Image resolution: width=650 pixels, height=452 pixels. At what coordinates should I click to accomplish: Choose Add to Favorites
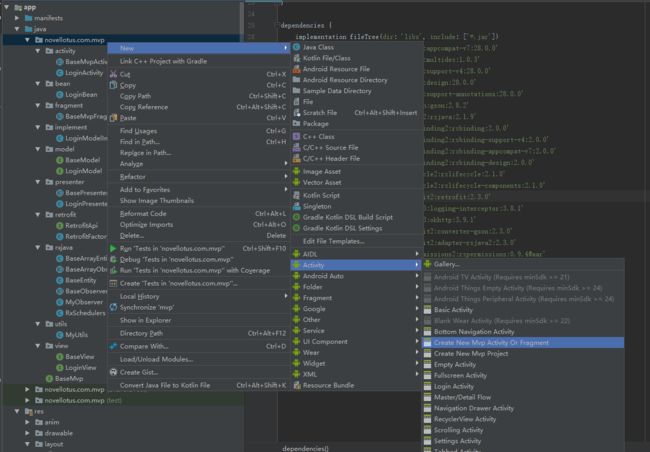[x=199, y=190]
